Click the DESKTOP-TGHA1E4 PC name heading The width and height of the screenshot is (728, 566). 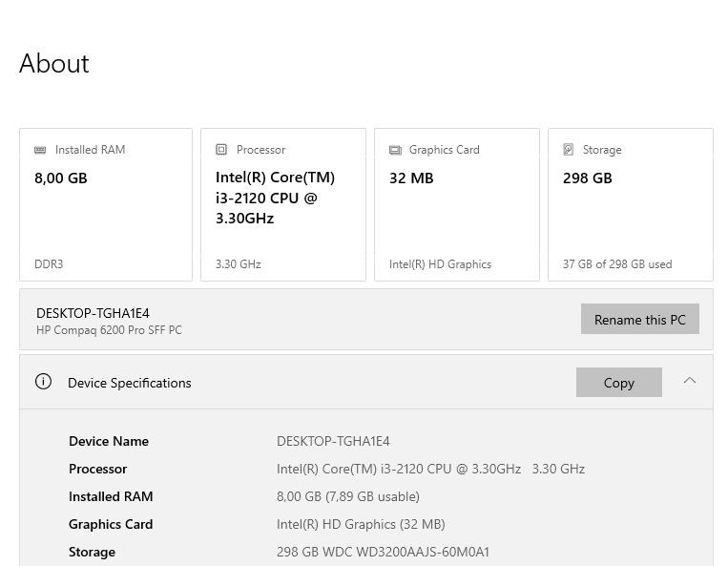coord(93,313)
